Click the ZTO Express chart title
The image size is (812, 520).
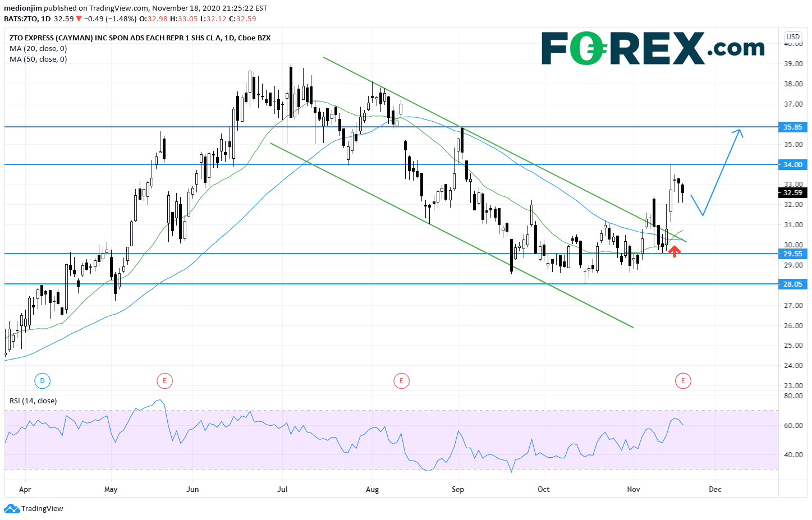pyautogui.click(x=140, y=38)
